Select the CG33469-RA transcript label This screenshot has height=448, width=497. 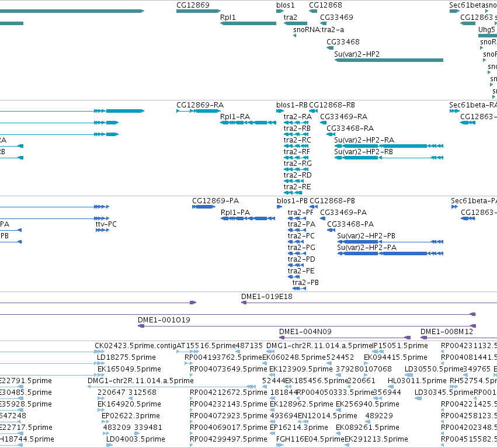pyautogui.click(x=343, y=117)
